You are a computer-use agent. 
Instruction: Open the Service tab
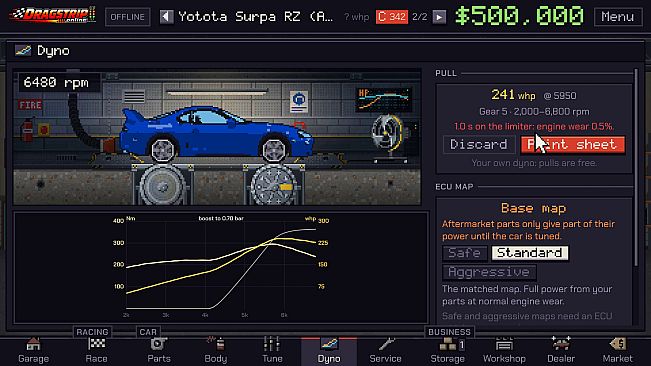(385, 351)
